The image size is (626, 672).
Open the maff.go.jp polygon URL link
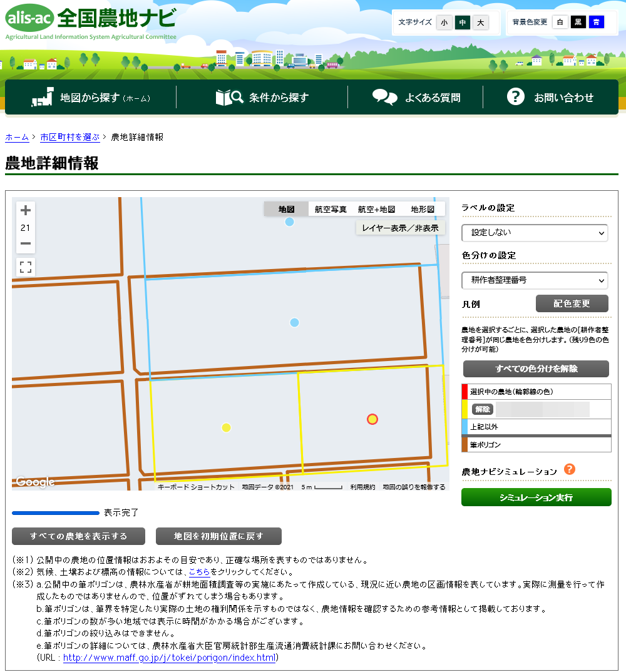point(169,658)
